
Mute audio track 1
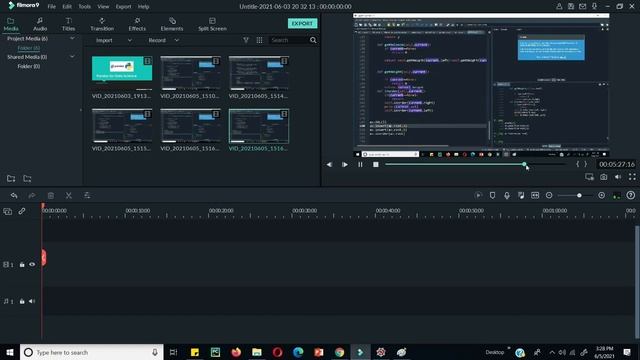tap(32, 301)
